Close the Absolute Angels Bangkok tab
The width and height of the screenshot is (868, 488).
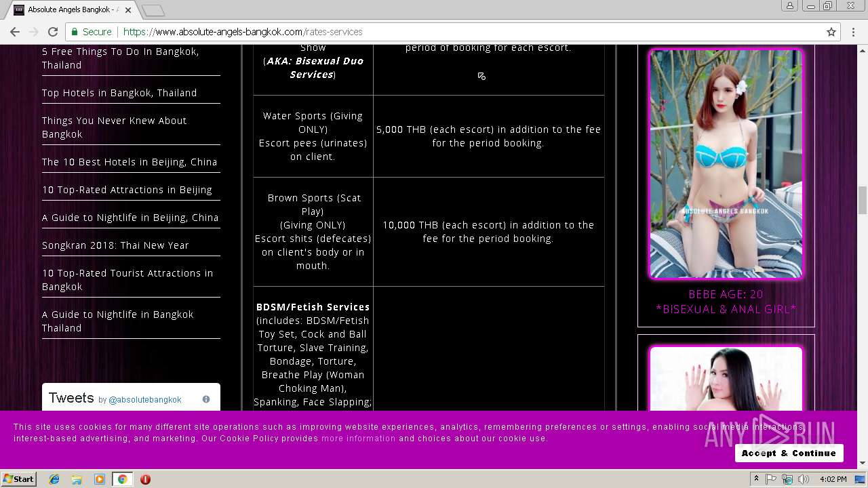[x=128, y=10]
